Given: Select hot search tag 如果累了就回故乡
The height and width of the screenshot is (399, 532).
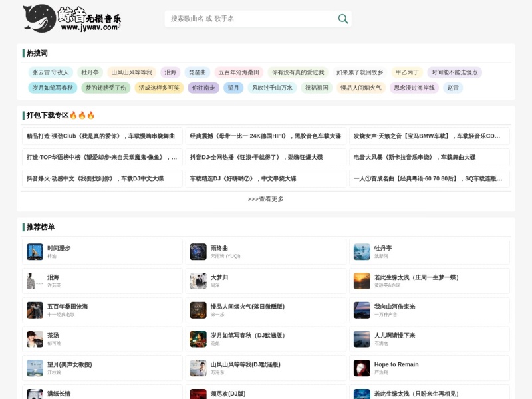Looking at the screenshot, I should point(360,72).
